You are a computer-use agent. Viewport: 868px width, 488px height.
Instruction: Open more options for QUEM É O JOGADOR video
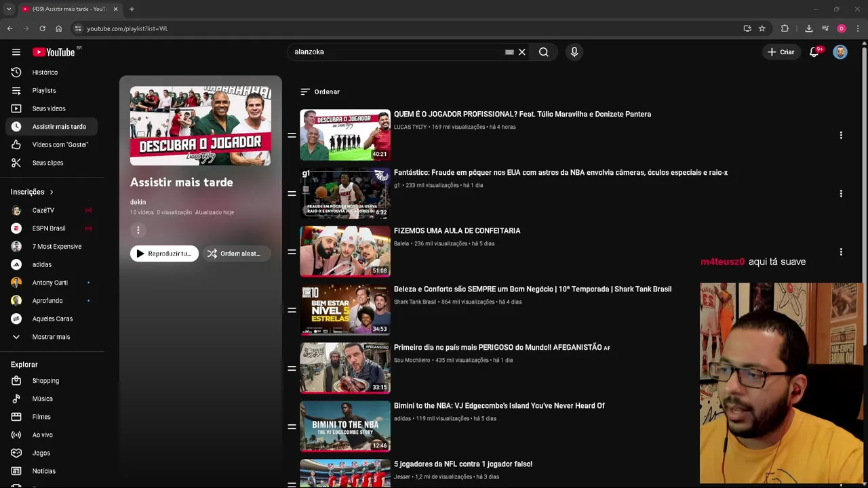841,136
